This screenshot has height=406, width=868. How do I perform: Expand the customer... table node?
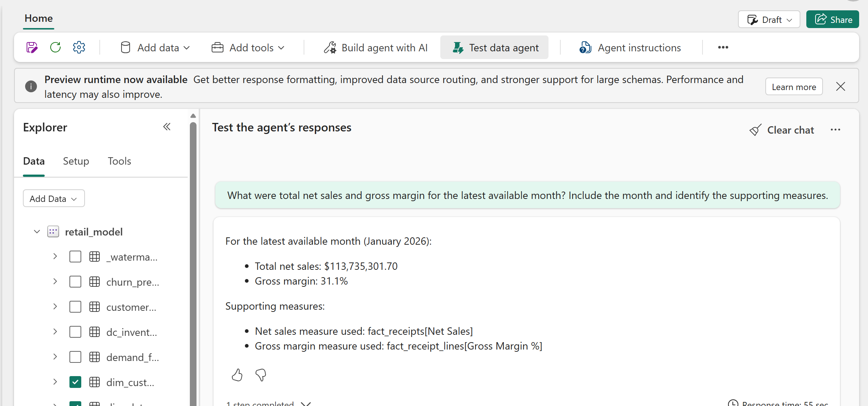[55, 307]
